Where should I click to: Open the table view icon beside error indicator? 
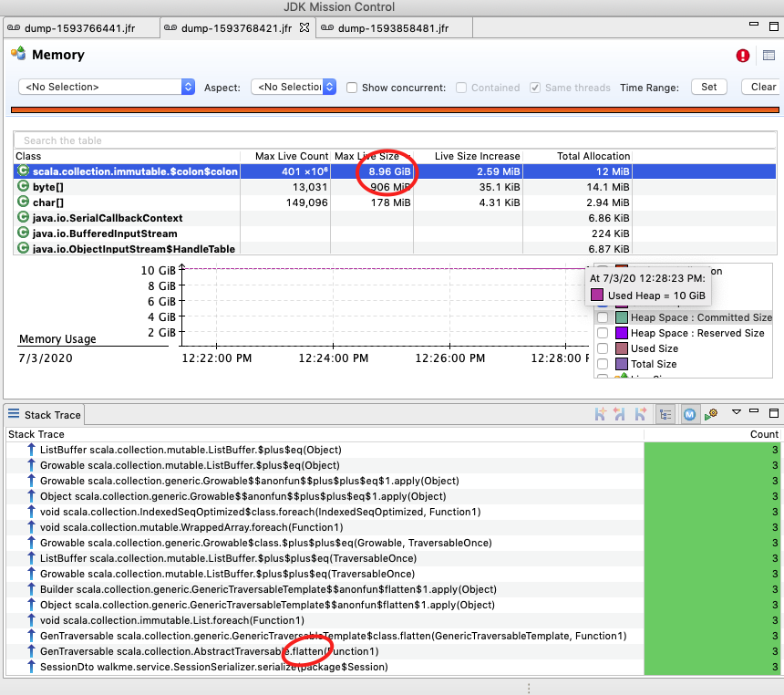(769, 56)
